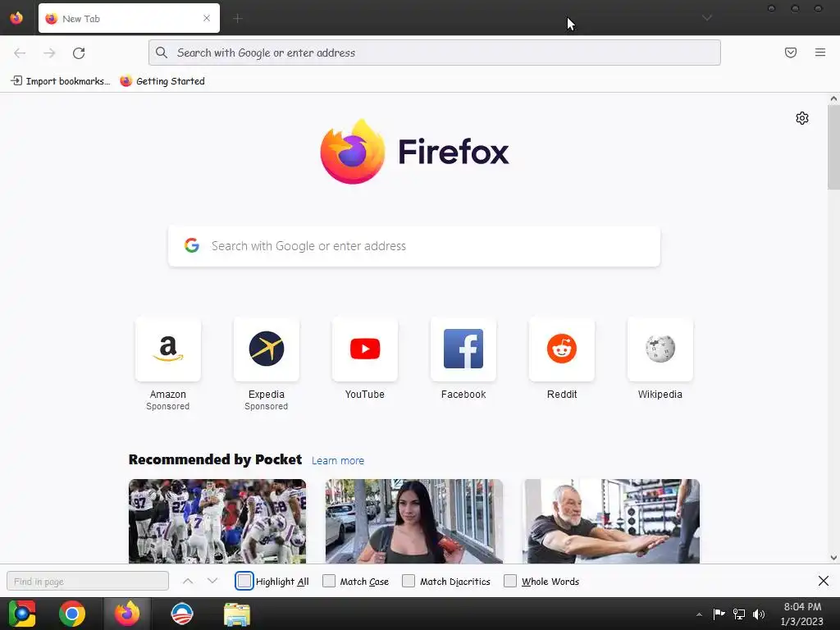Click the Action Center flag tray icon
The image size is (840, 630).
(719, 614)
